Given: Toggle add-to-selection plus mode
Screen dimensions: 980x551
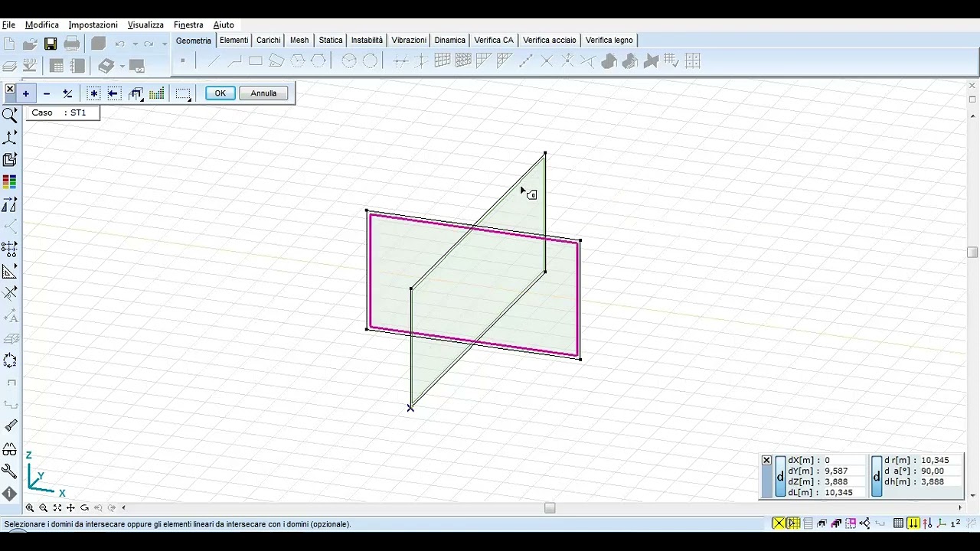Looking at the screenshot, I should coord(25,93).
